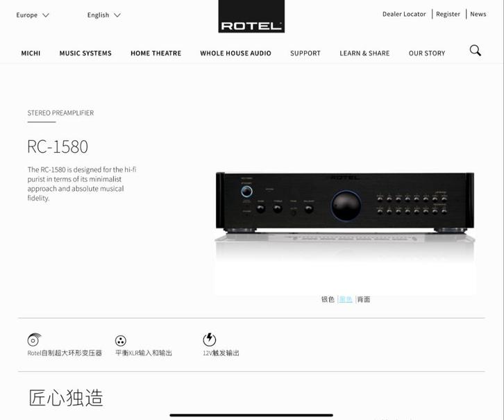The width and height of the screenshot is (504, 420).
Task: Expand the English language dropdown
Action: (104, 15)
